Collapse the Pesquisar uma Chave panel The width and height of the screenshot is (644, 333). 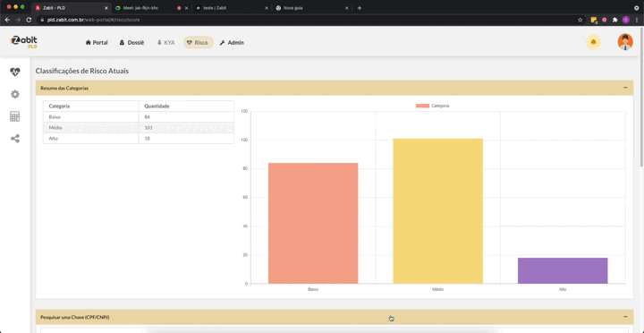coord(625,317)
